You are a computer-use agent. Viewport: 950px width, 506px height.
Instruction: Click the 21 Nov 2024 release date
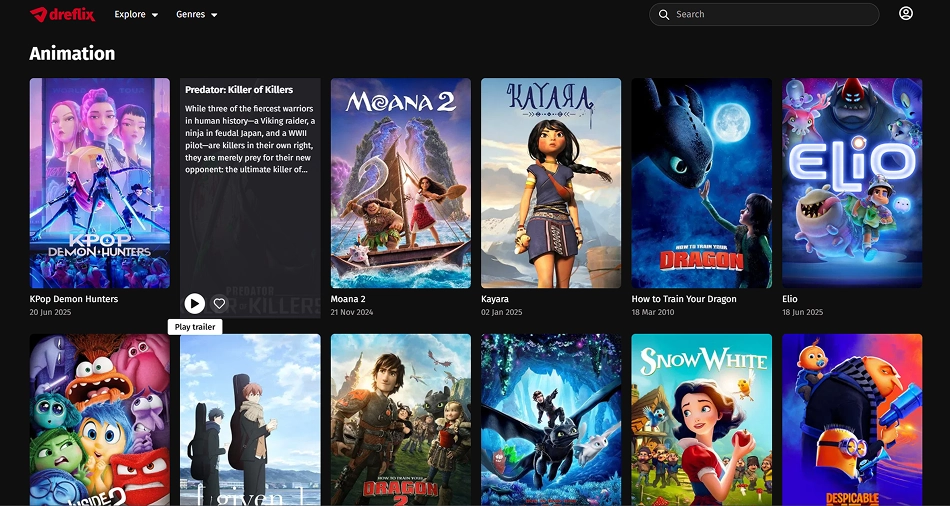click(x=352, y=312)
